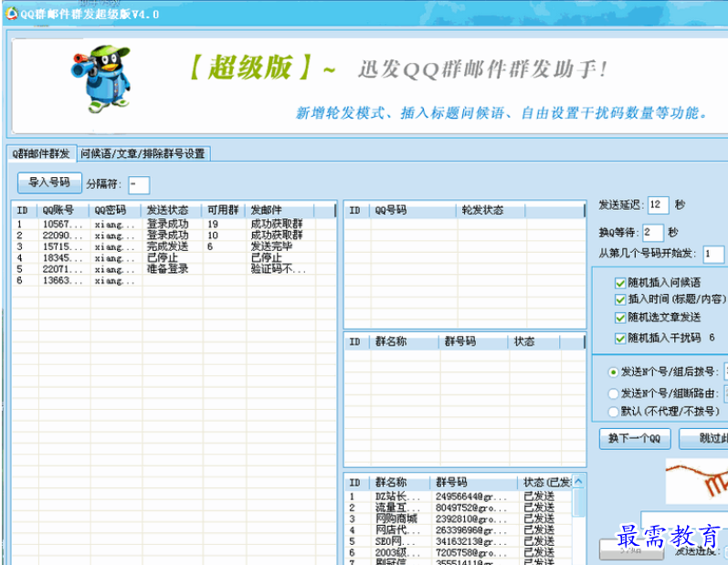Click 发邮件 column header
This screenshot has height=565, width=728.
(280, 210)
